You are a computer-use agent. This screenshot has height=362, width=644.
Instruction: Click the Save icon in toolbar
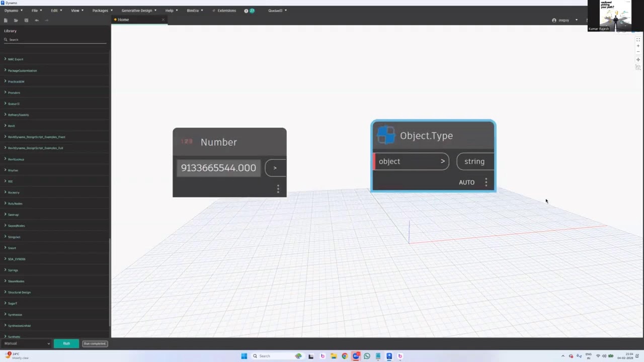(26, 20)
